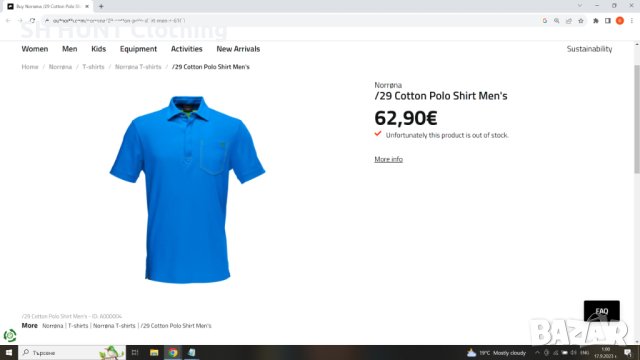Open the browser extensions puzzle icon
The width and height of the screenshot is (640, 360).
[x=596, y=20]
